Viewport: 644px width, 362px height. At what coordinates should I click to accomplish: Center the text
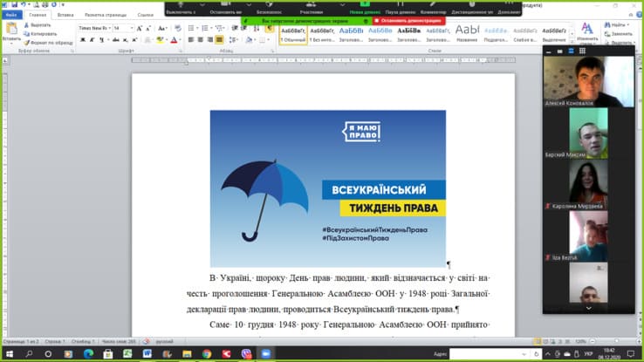201,40
